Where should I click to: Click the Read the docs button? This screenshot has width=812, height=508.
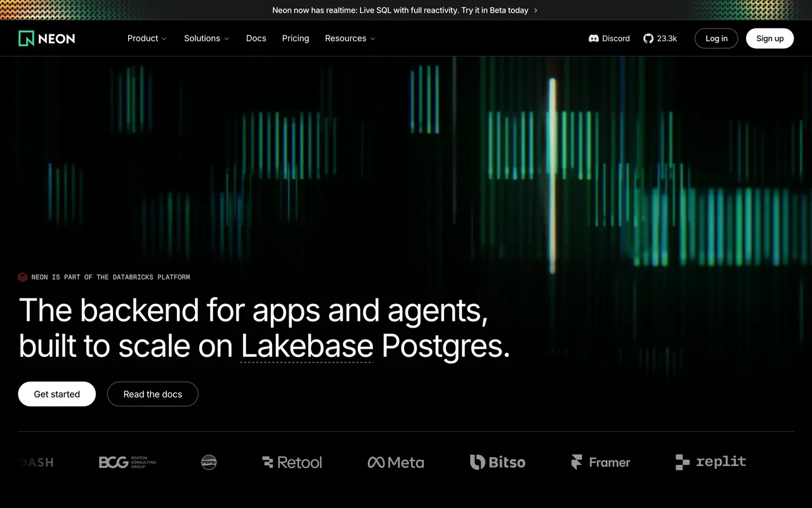click(x=153, y=394)
